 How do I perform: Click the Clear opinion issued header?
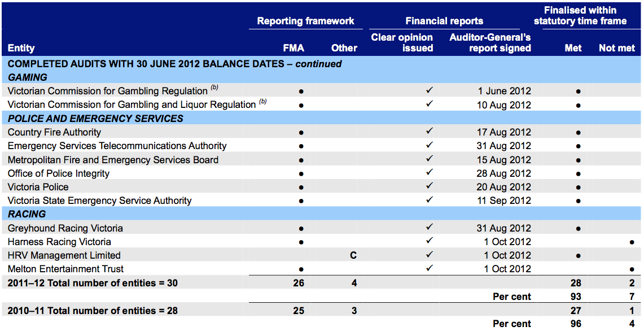(402, 43)
